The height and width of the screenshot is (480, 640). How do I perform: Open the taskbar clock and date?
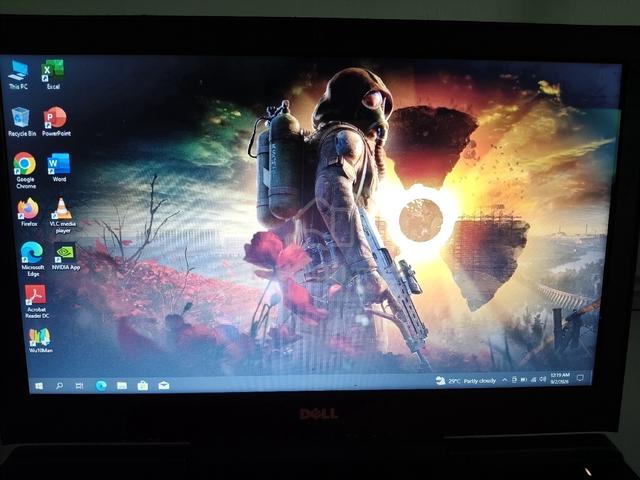560,378
